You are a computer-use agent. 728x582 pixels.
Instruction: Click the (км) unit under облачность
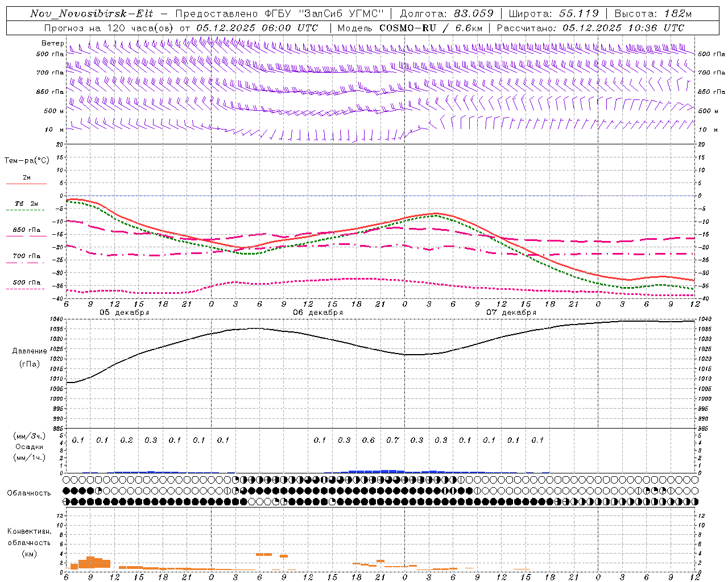coord(29,554)
